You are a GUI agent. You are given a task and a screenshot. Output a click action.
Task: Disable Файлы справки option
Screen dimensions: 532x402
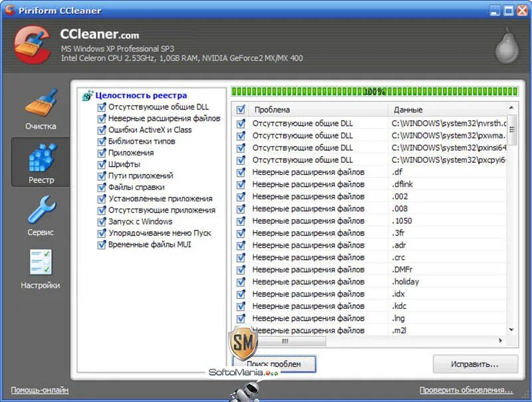(x=102, y=187)
